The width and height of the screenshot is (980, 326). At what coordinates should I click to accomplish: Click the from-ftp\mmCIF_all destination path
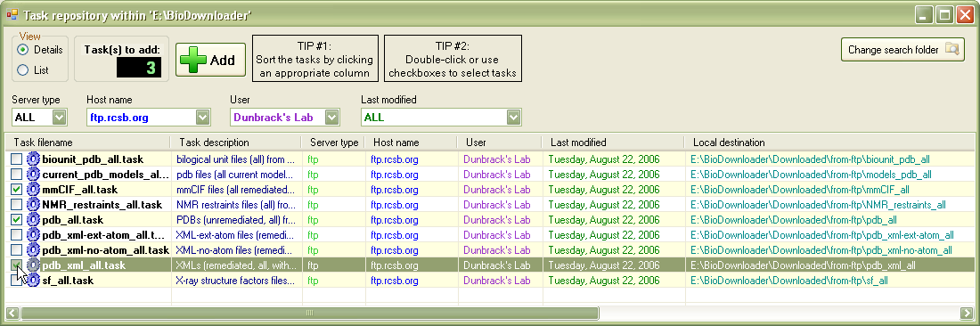point(800,189)
